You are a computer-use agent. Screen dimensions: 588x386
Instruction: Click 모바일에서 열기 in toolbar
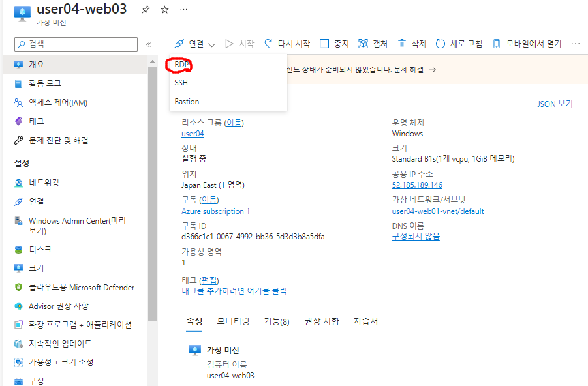[527, 44]
